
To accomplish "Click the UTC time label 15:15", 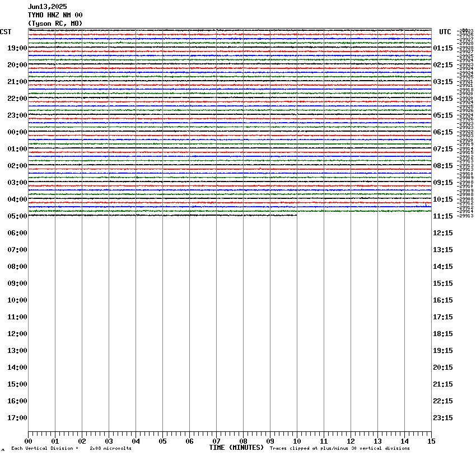I will pyautogui.click(x=443, y=283).
